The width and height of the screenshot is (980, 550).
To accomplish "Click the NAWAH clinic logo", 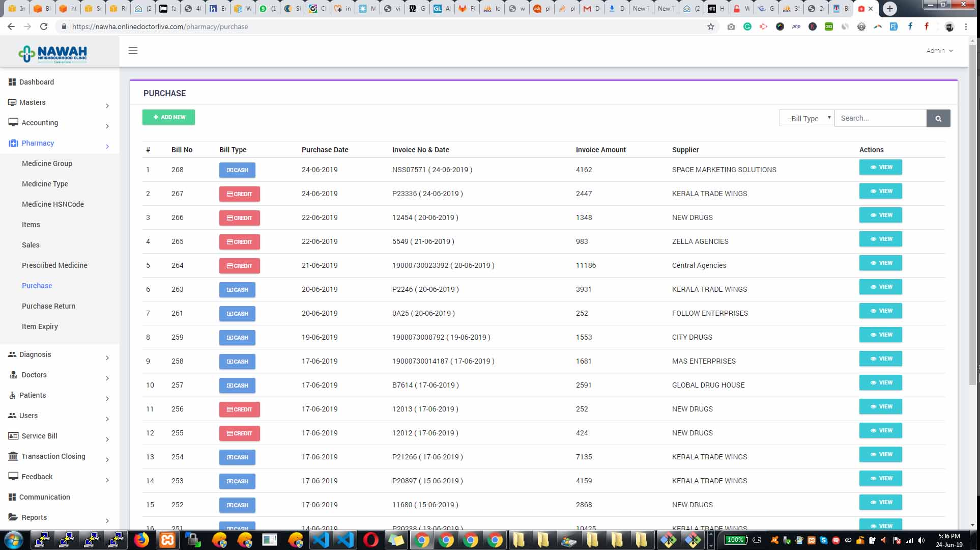I will pos(52,53).
